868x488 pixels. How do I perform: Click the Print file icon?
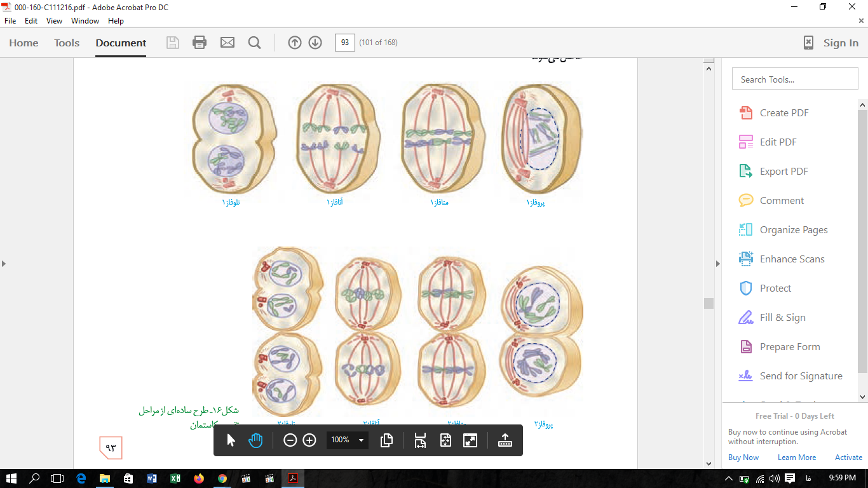tap(200, 43)
